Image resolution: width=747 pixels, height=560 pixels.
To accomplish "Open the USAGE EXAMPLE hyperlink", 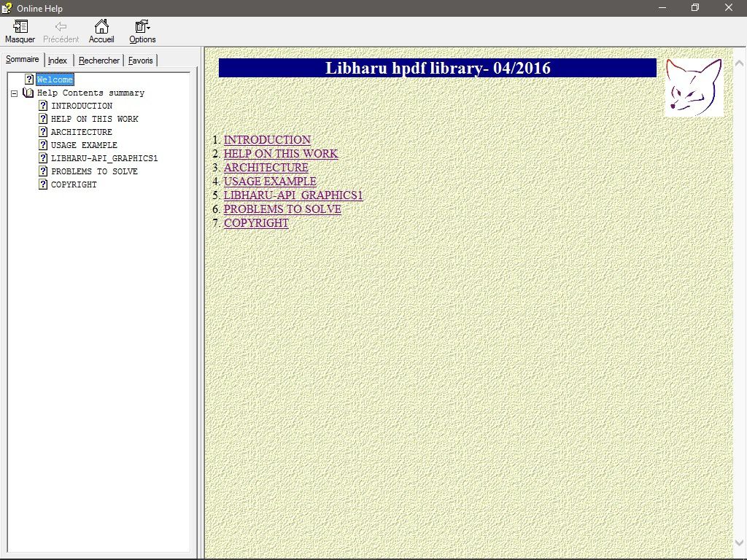I will (270, 182).
